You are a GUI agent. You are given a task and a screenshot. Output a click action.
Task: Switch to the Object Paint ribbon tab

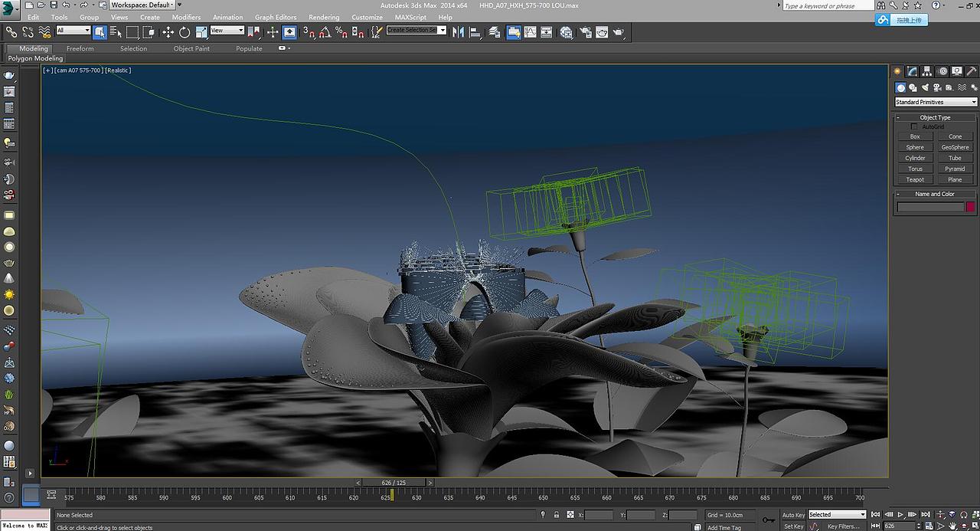pos(191,48)
